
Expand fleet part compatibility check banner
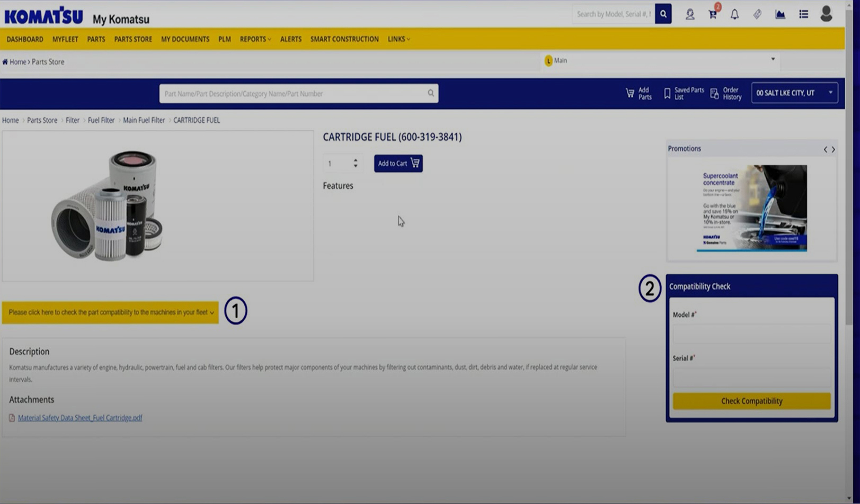110,312
